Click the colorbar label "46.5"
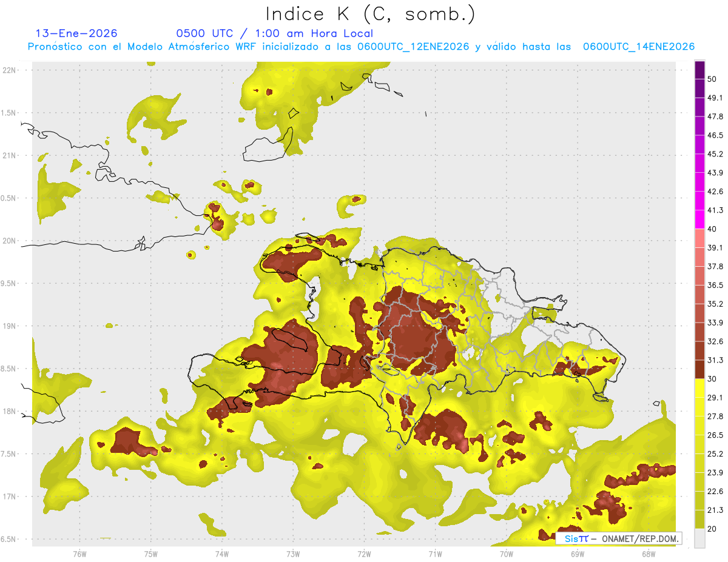The width and height of the screenshot is (728, 562). [715, 135]
